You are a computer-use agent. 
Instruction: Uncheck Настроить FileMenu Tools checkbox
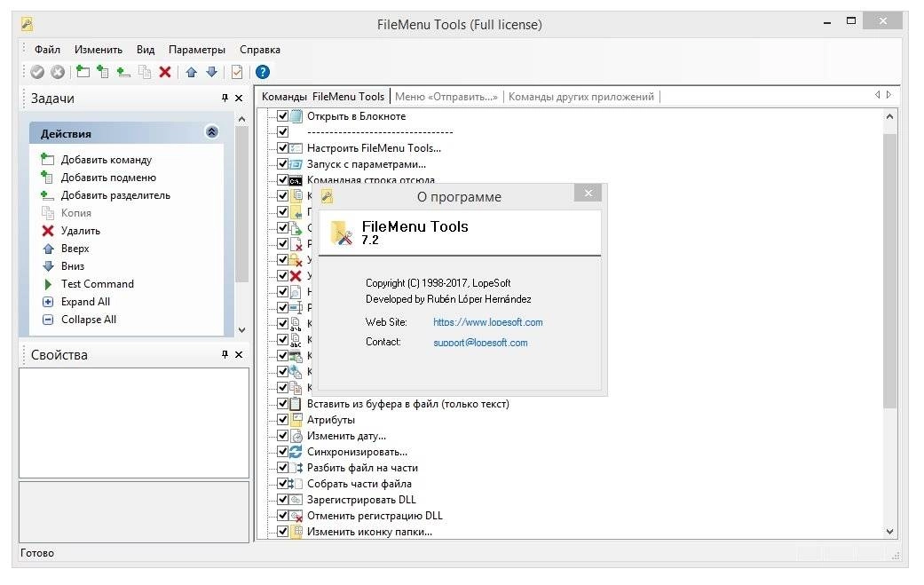[x=282, y=148]
